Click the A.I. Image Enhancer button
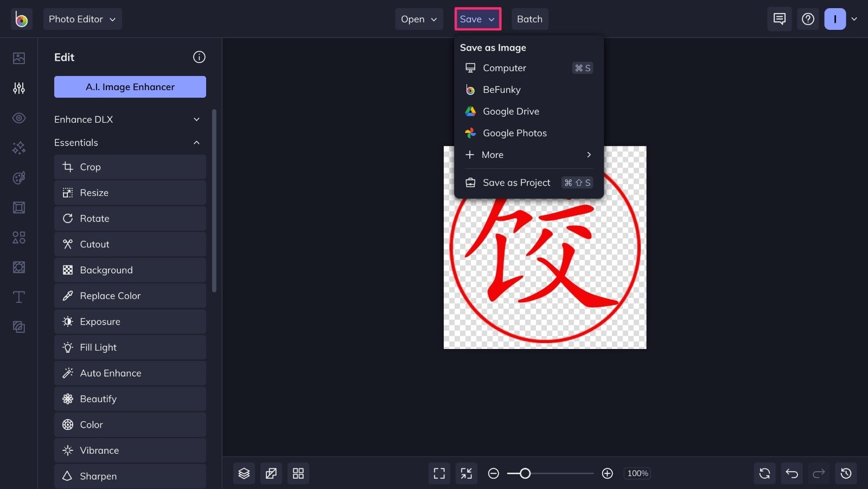Viewport: 868px width, 489px height. click(130, 86)
